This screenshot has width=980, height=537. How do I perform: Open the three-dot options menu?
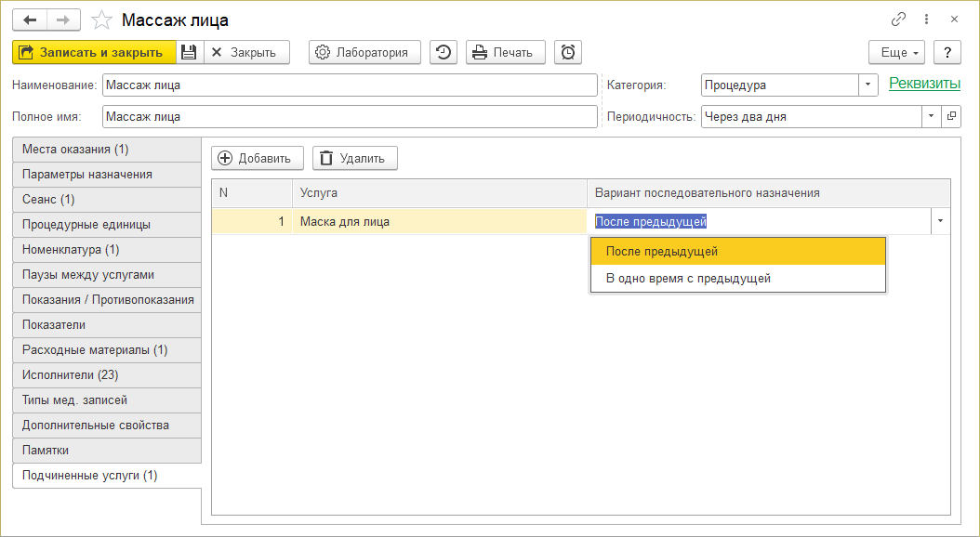coord(926,20)
